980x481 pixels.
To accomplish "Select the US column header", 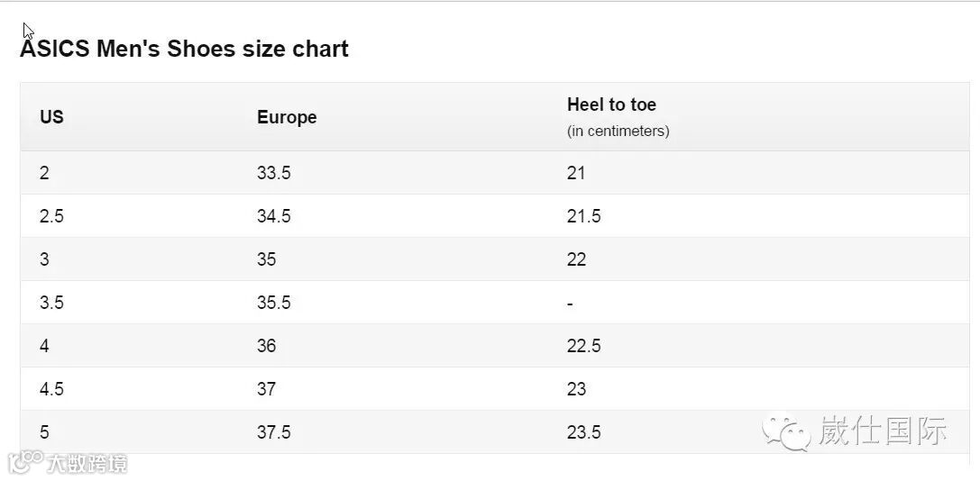I will coord(51,117).
